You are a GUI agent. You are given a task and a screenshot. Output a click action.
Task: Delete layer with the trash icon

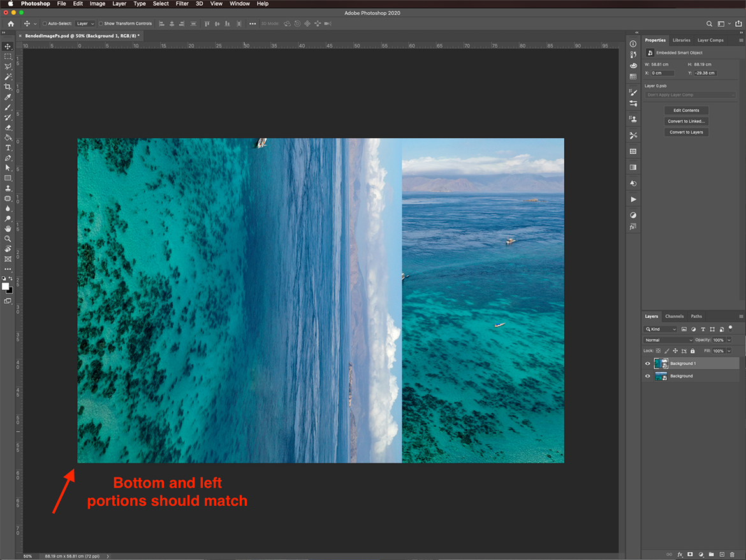tap(732, 554)
